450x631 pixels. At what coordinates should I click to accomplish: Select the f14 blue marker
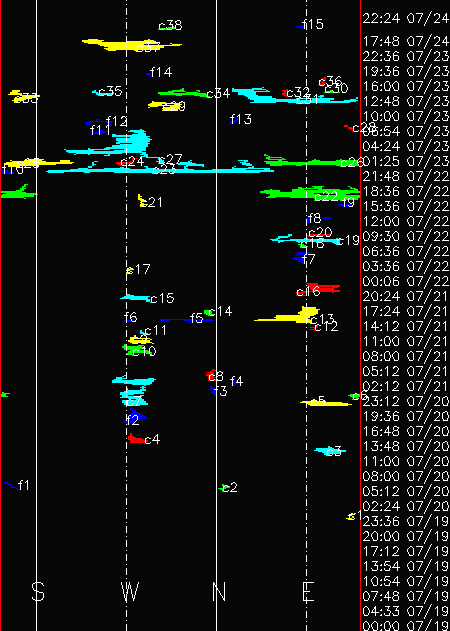point(150,74)
